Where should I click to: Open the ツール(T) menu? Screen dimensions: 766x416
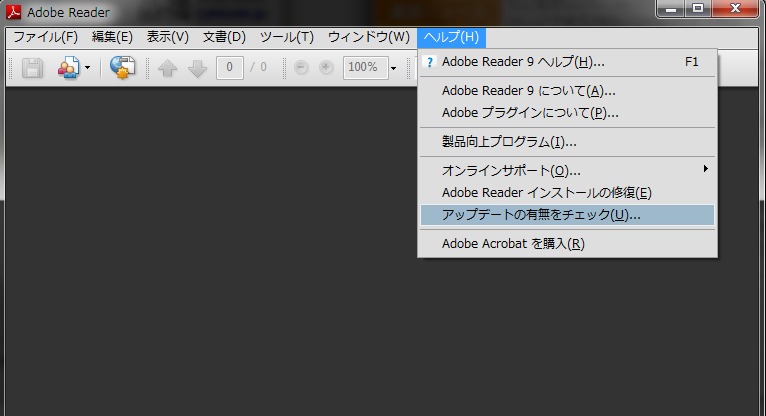tap(287, 37)
